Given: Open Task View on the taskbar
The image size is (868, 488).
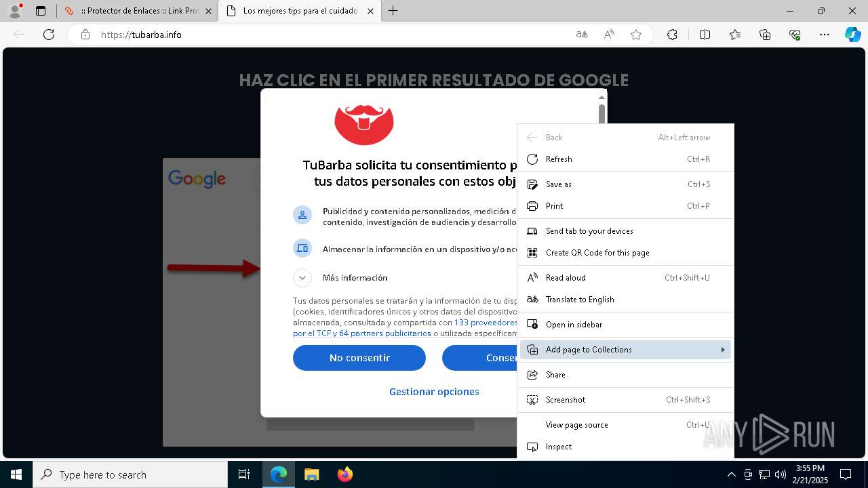Looking at the screenshot, I should [x=244, y=474].
